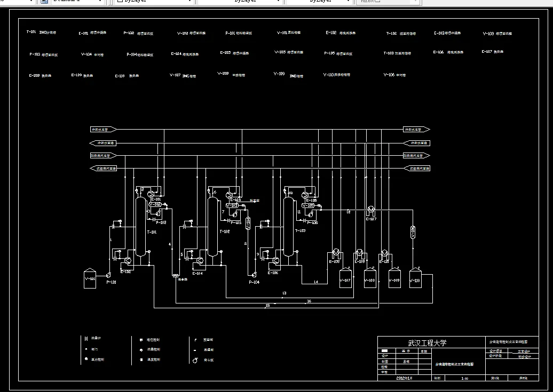Select the T-103 column body

pyautogui.click(x=288, y=227)
